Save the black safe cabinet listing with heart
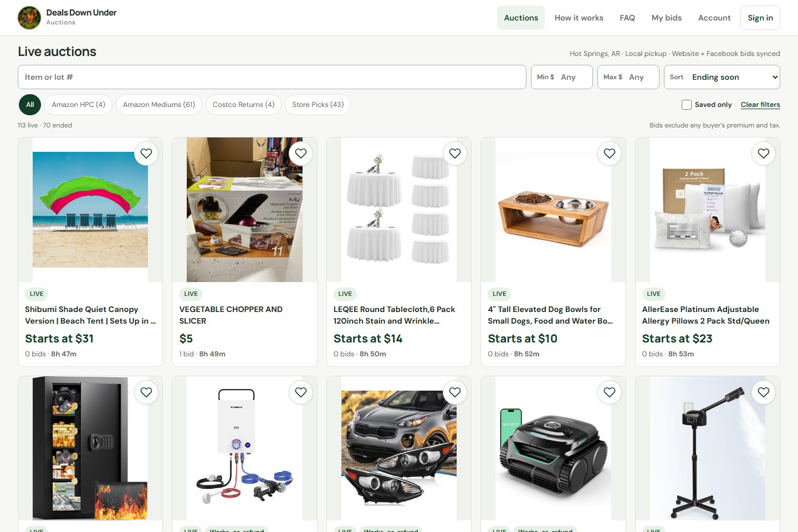The width and height of the screenshot is (798, 532). tap(146, 392)
